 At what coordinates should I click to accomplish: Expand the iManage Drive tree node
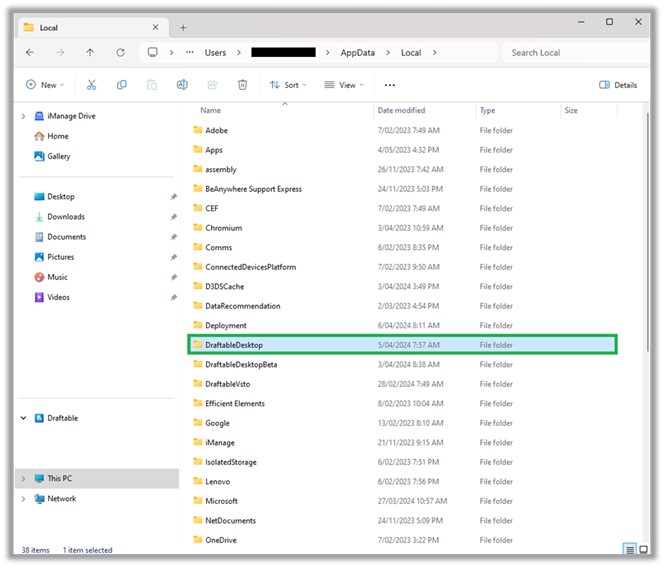[23, 116]
